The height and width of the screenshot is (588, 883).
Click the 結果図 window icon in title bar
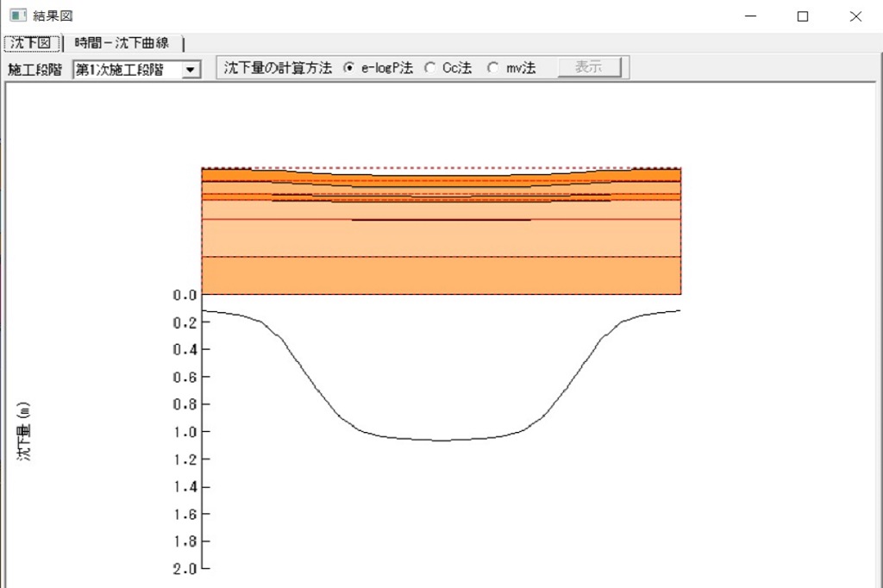16,16
